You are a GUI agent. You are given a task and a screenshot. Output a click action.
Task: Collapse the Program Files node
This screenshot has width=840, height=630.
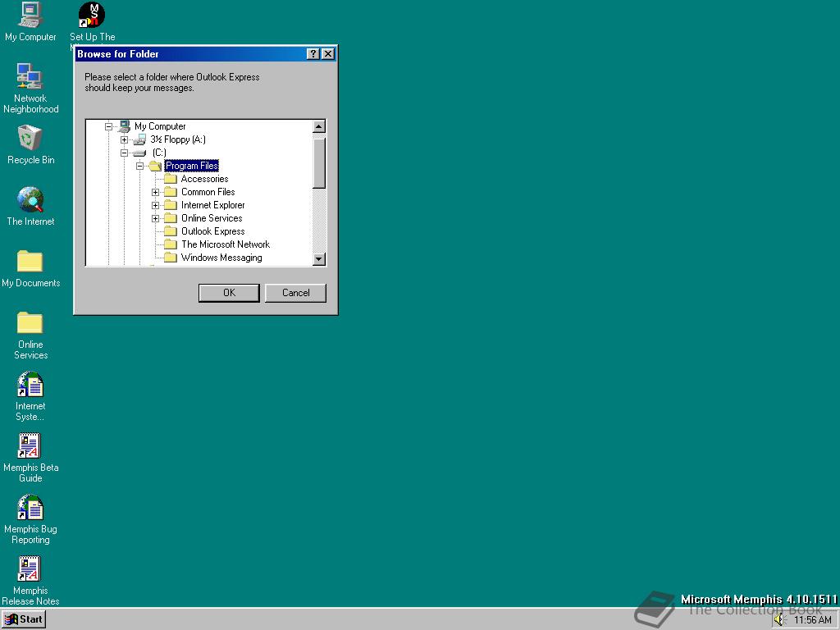(x=139, y=166)
